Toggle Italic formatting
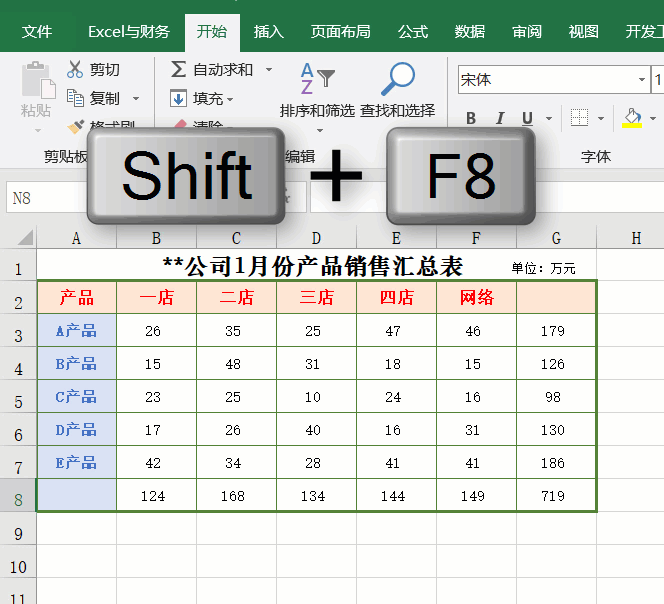This screenshot has width=664, height=604. (500, 119)
